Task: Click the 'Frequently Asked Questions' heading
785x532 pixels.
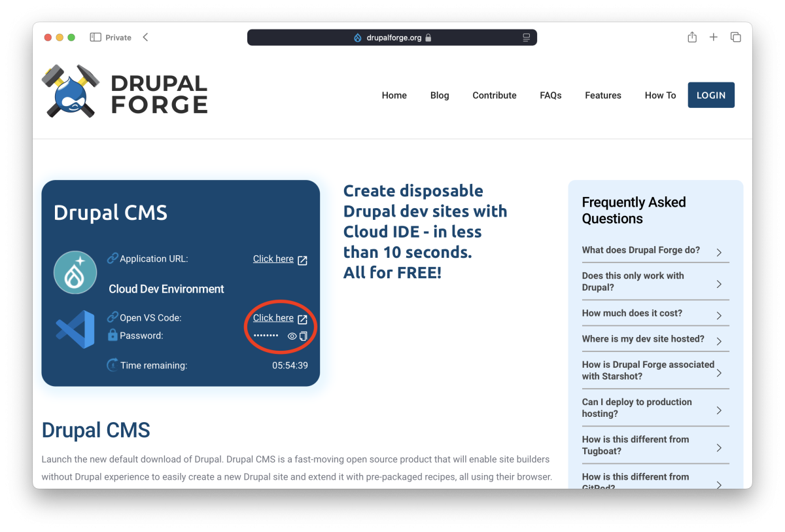Action: pos(634,211)
